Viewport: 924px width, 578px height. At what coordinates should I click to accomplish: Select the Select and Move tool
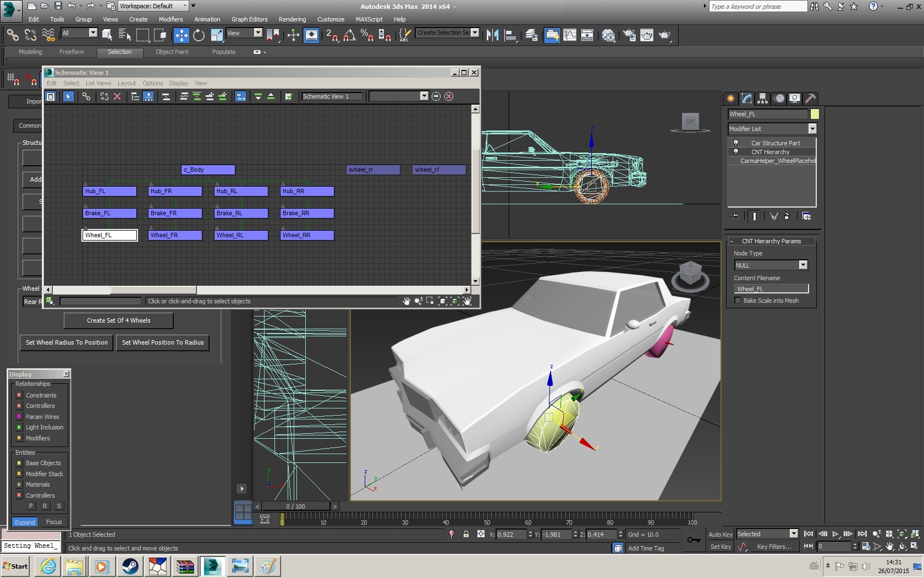181,35
